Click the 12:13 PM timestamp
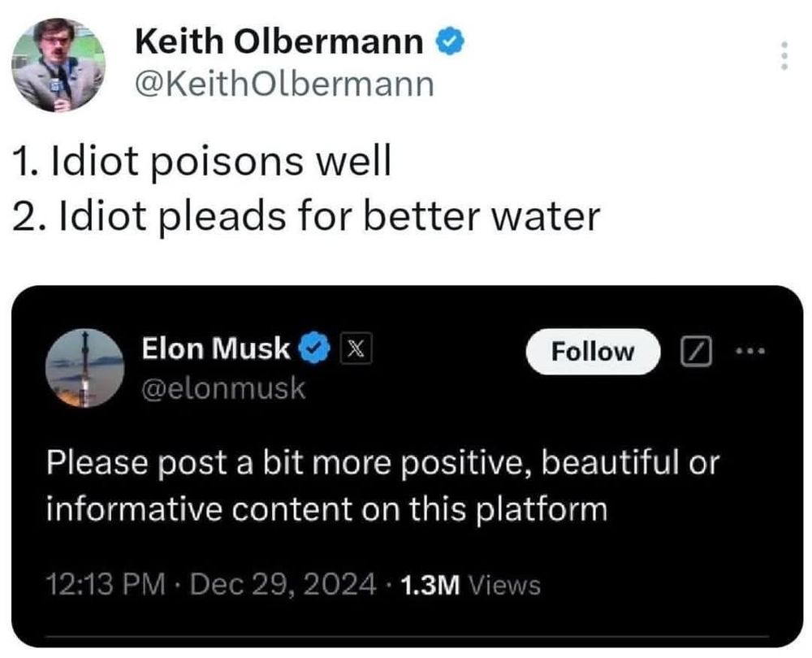This screenshot has width=812, height=658. point(106,584)
